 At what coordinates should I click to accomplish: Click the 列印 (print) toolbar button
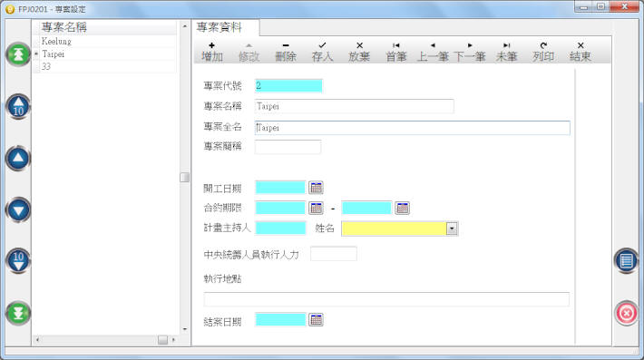tap(543, 52)
